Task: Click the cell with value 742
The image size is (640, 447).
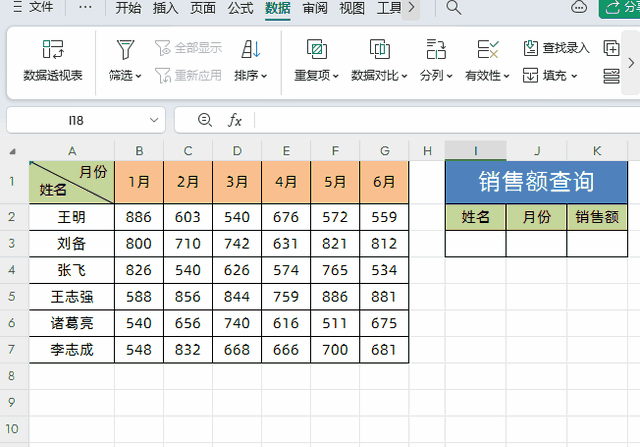Action: [x=237, y=244]
